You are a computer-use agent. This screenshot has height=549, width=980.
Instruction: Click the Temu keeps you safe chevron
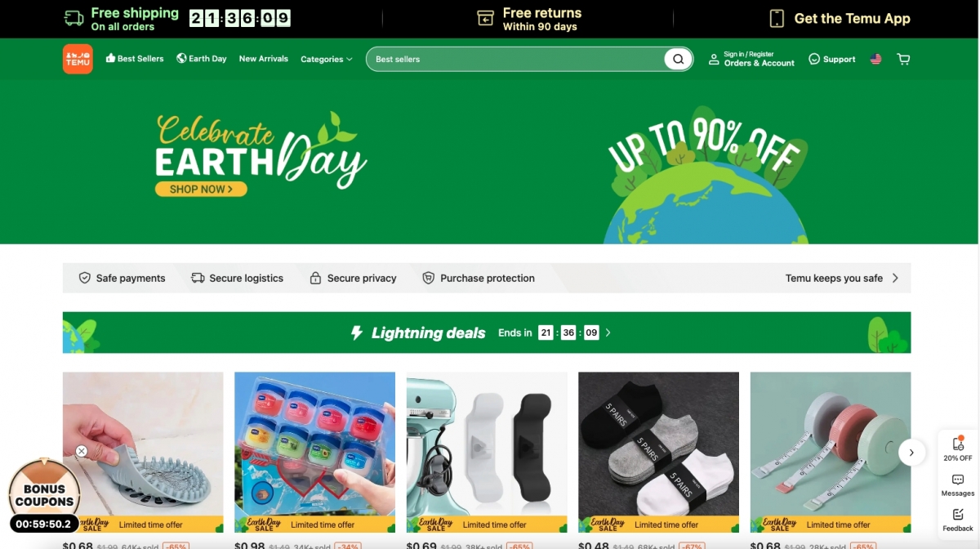pos(895,278)
